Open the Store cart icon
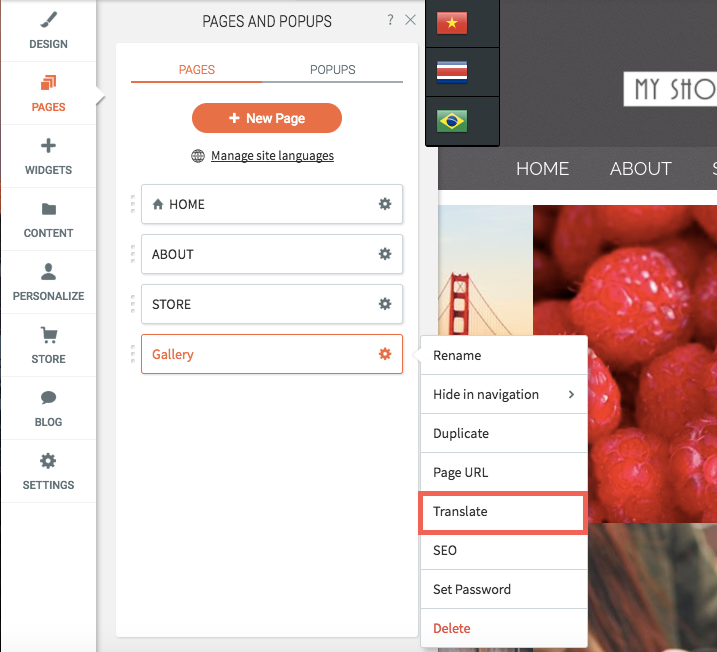 click(x=48, y=335)
